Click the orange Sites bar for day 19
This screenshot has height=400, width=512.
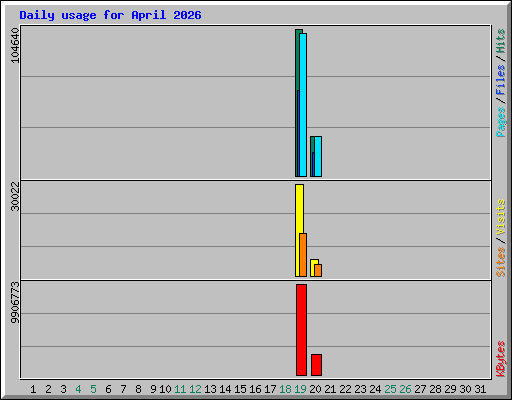tap(303, 255)
